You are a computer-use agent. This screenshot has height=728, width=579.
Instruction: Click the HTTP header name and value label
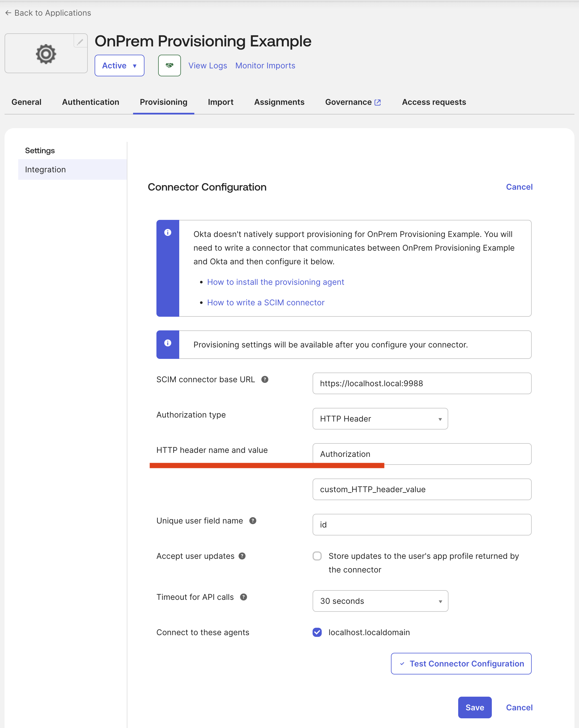coord(212,450)
